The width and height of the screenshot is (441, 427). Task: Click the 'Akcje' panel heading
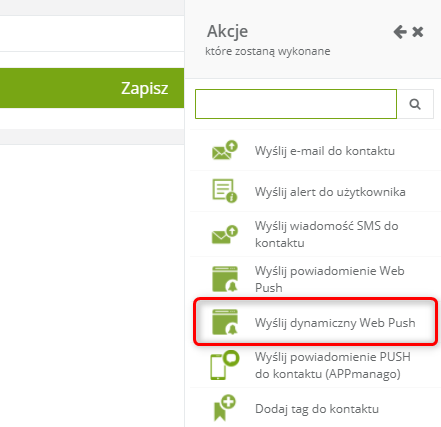tap(227, 32)
